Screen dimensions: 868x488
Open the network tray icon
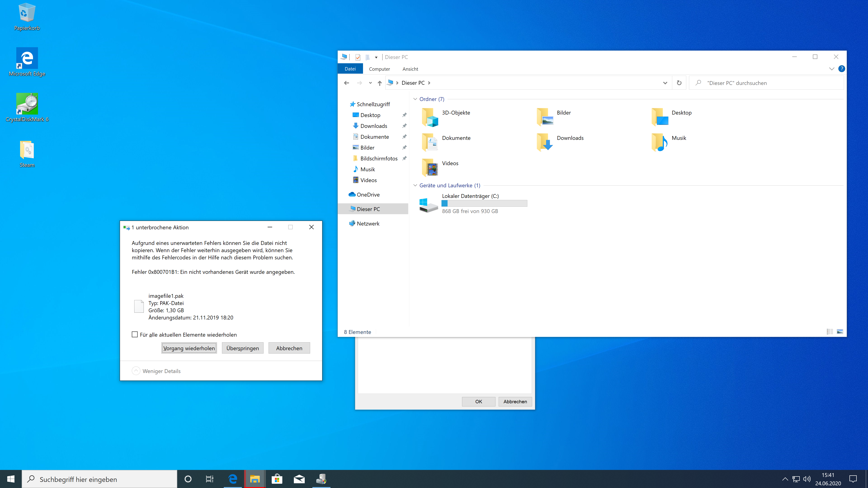[796, 479]
